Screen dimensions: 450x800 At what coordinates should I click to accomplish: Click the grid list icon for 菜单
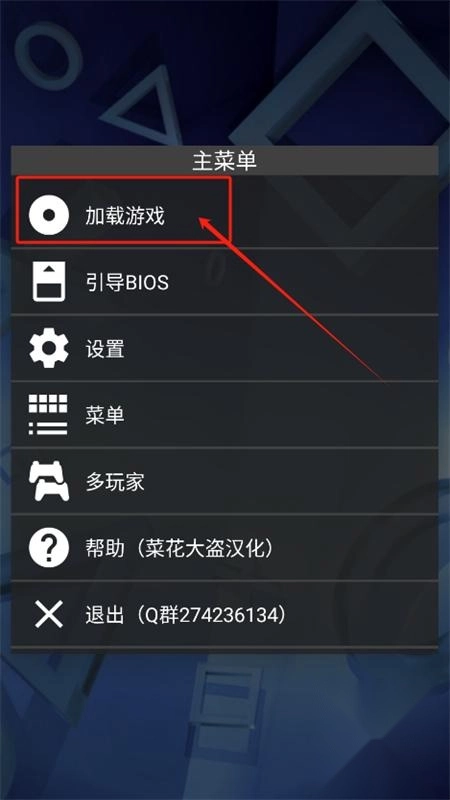pos(48,414)
